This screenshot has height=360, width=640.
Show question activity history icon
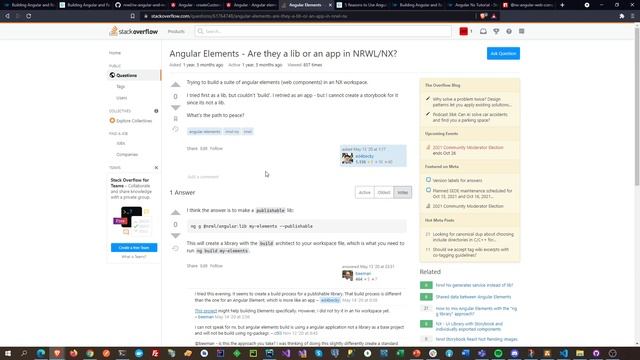176,129
